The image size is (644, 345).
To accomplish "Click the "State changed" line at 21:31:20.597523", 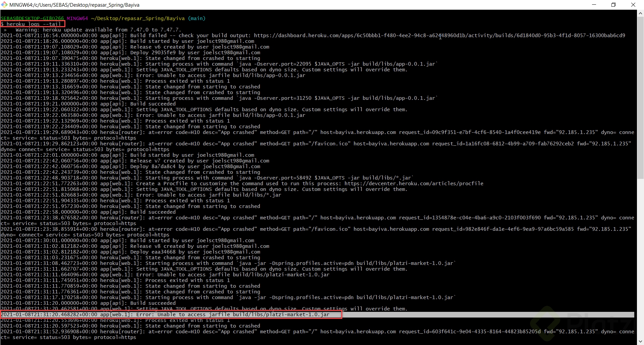I will click(x=130, y=326).
